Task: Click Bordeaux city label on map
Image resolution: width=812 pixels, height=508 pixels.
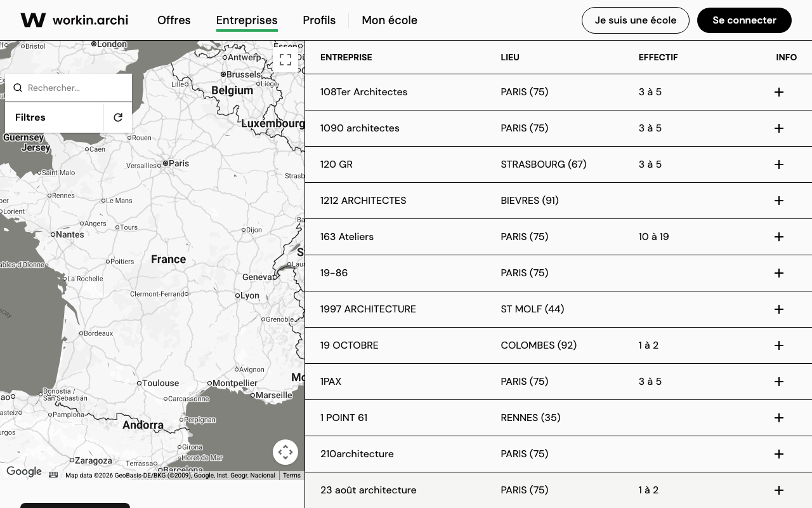Action: point(98,333)
